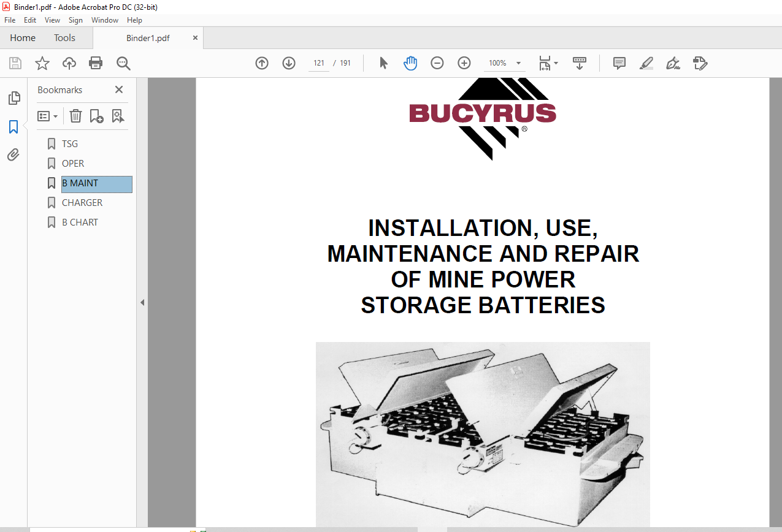This screenshot has height=532, width=782.
Task: Open the find text magnifier tool
Action: (x=123, y=63)
